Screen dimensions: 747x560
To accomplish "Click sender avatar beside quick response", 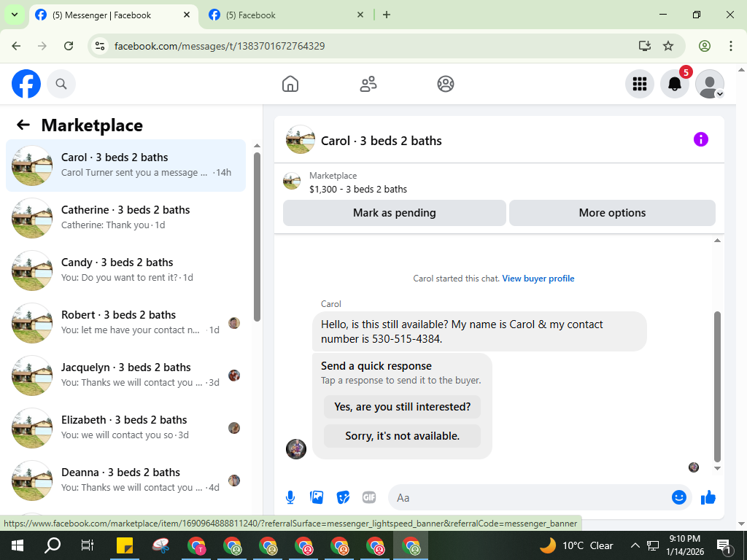I will (x=296, y=449).
